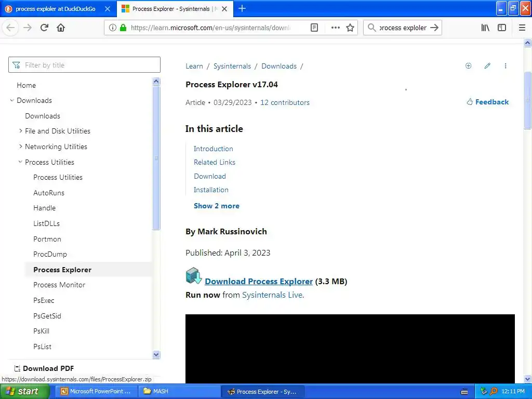Select PsExec in the sidebar
The image size is (532, 399).
point(44,300)
